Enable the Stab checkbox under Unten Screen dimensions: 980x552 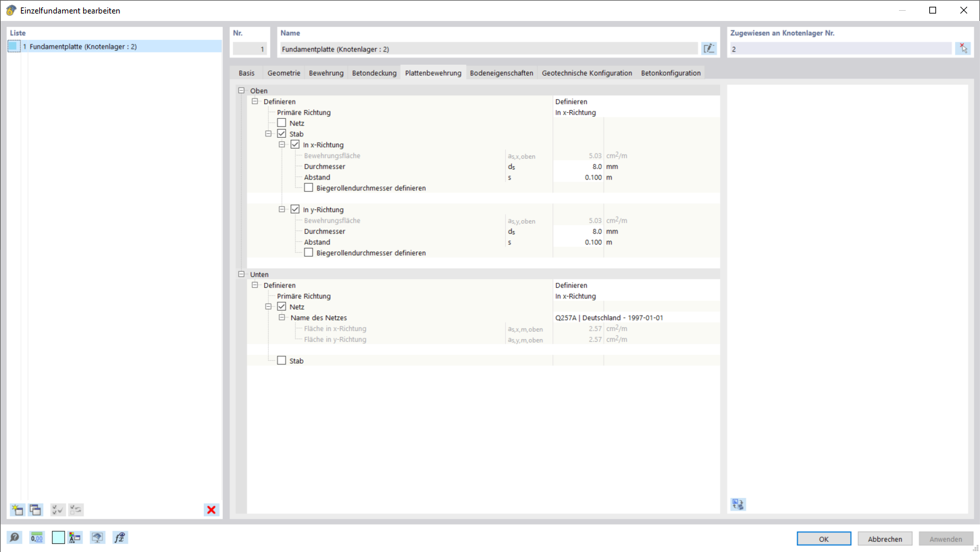[x=282, y=361]
